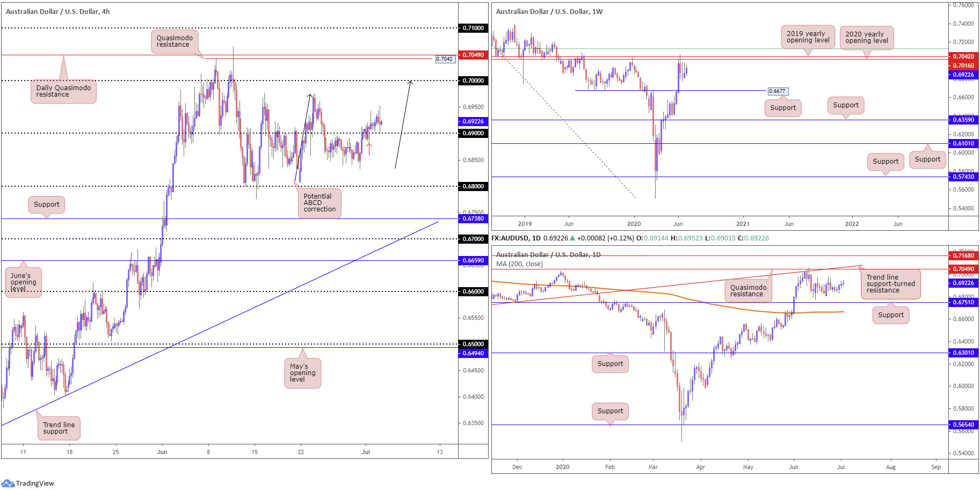980x490 pixels.
Task: Click the 0.70000 price label on 4h axis
Action: [473, 81]
